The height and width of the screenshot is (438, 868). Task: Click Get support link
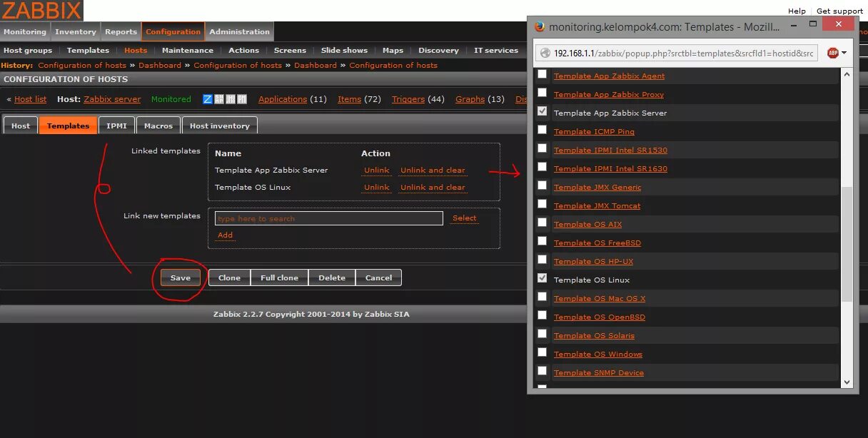(x=839, y=11)
